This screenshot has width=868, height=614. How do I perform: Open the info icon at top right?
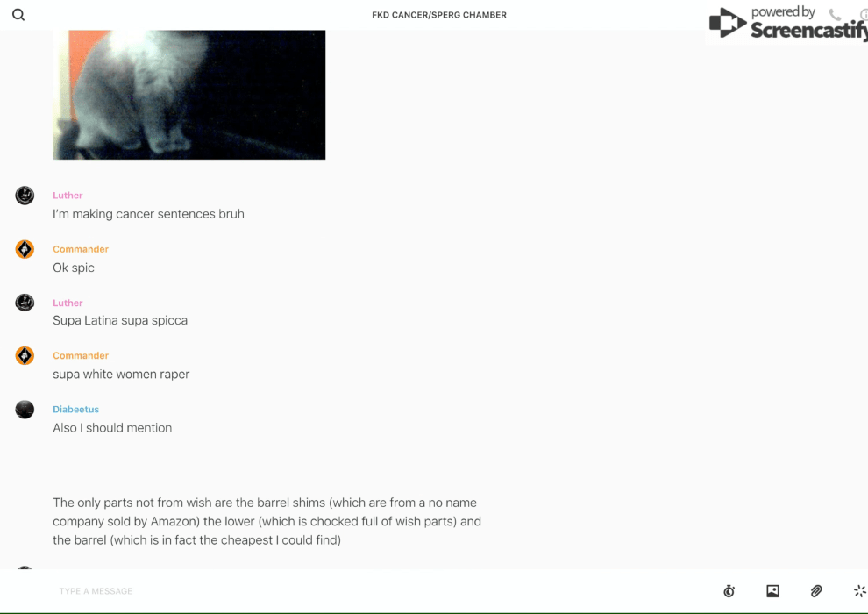pyautogui.click(x=864, y=14)
